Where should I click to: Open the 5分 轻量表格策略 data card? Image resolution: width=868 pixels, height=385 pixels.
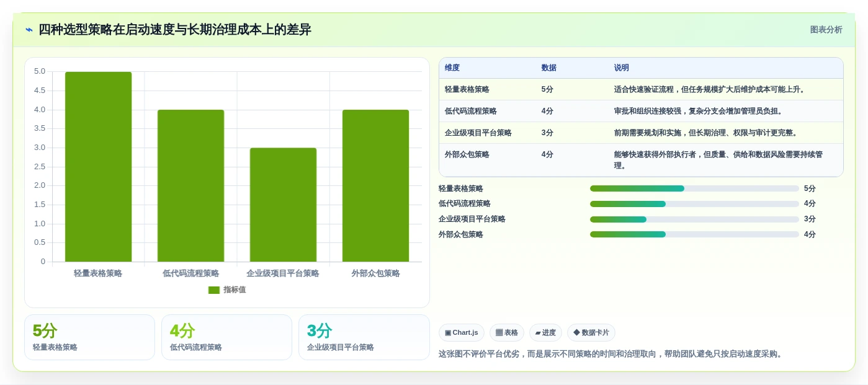tap(89, 337)
